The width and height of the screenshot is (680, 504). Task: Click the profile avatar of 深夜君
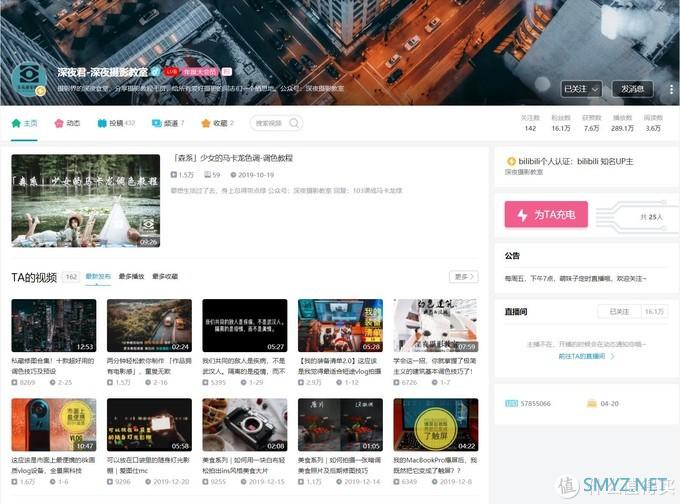click(31, 82)
